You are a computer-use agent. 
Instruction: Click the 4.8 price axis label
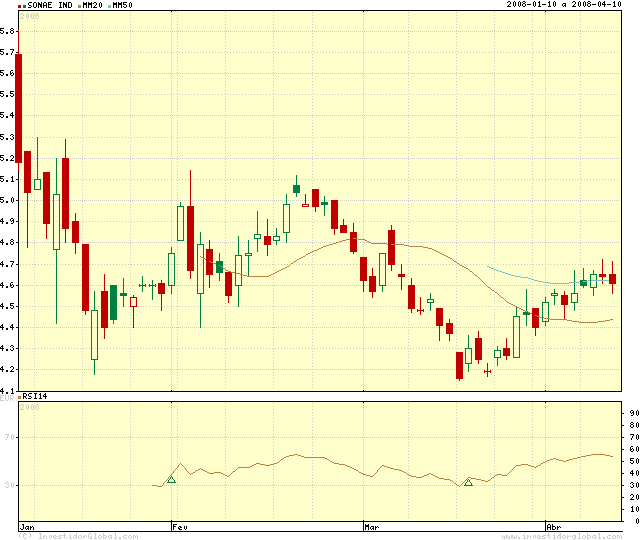click(7, 242)
